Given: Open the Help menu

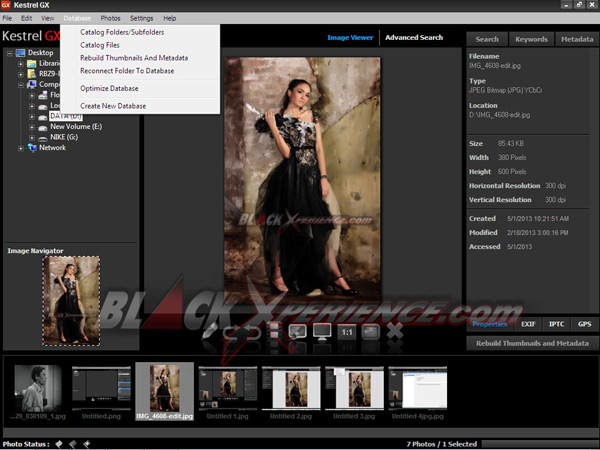Looking at the screenshot, I should (x=170, y=18).
